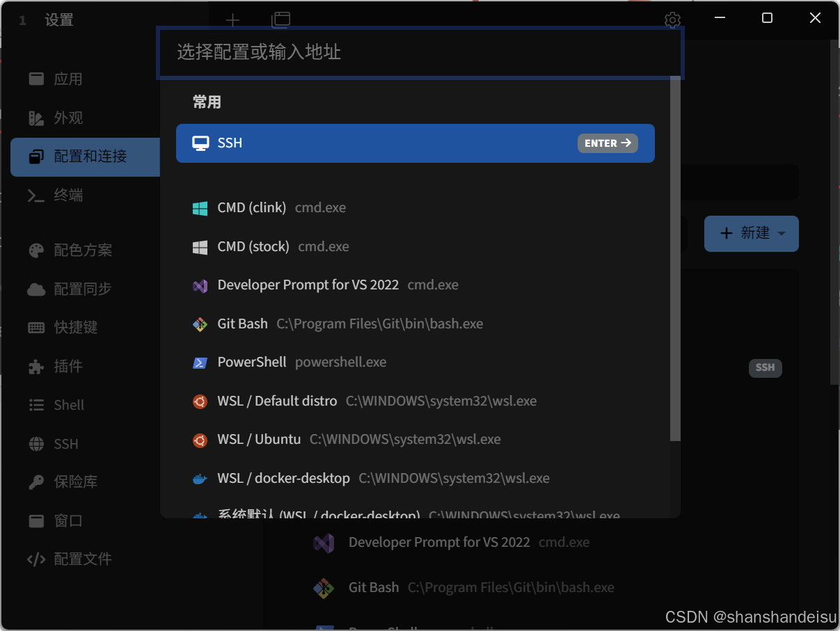Click the Git Bash icon in the selector list
840x631 pixels.
[x=200, y=324]
